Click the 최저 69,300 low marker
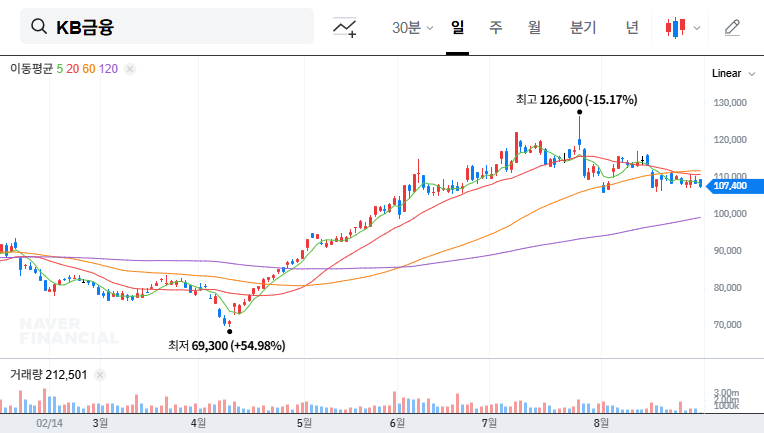The width and height of the screenshot is (764, 433). [x=227, y=346]
